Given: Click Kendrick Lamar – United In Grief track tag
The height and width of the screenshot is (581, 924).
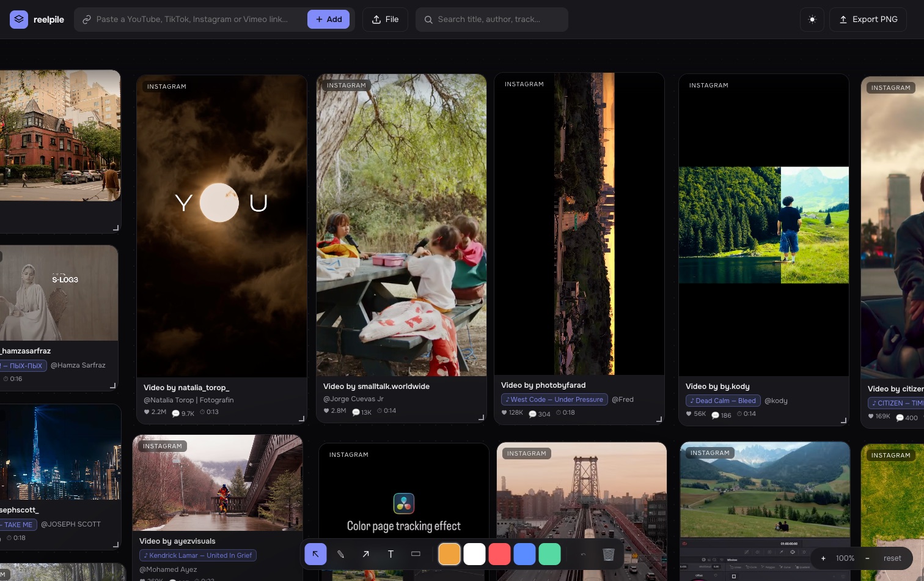Looking at the screenshot, I should coord(198,555).
